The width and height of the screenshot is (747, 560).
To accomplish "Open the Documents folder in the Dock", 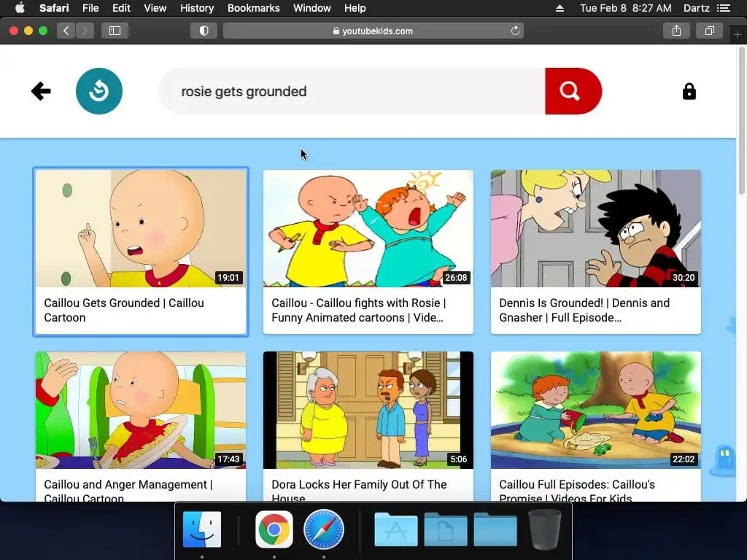I will tap(446, 529).
